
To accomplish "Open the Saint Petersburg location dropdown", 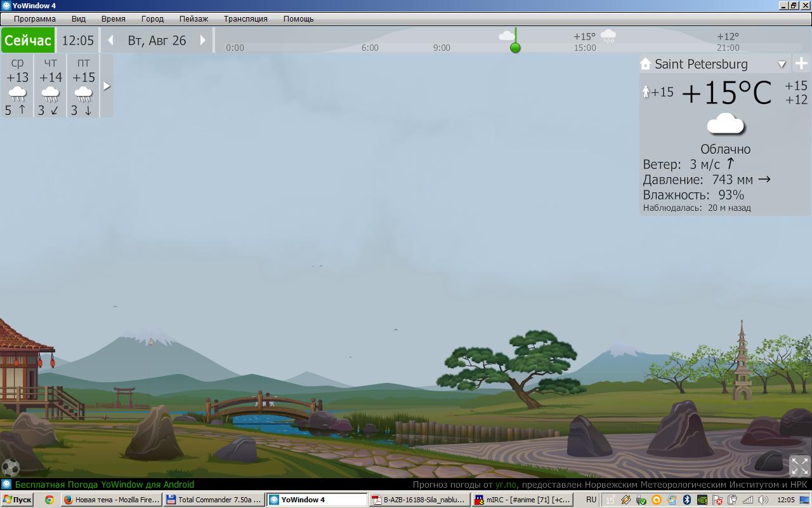I will [782, 64].
